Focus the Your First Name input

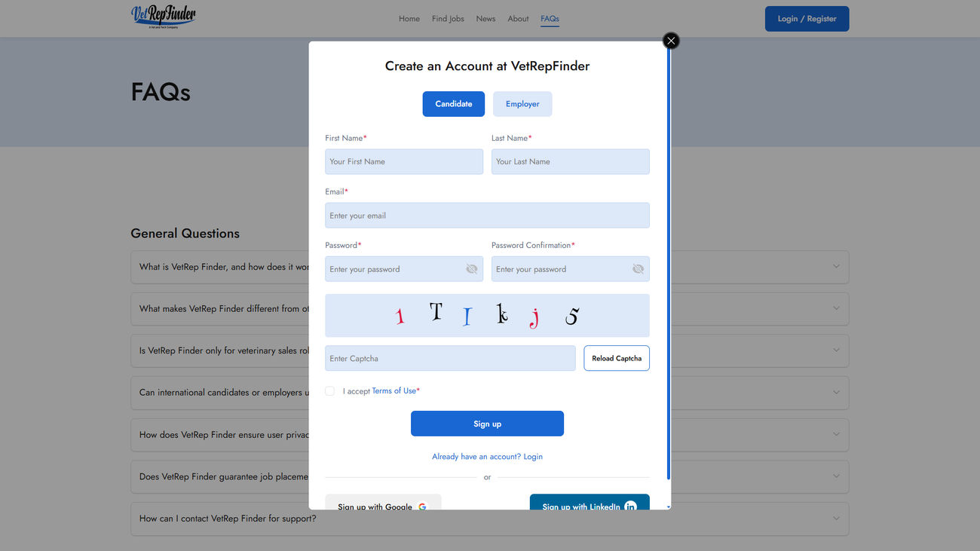(x=404, y=161)
